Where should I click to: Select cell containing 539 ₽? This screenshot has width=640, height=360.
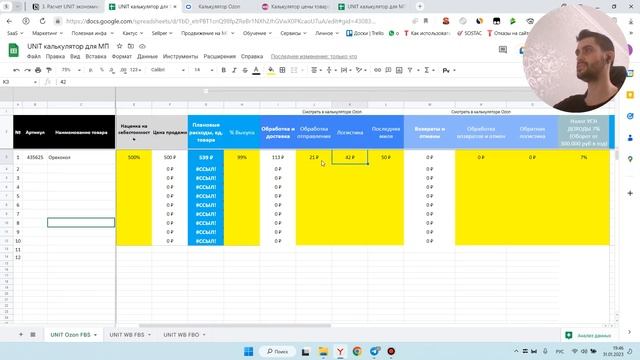pos(206,157)
